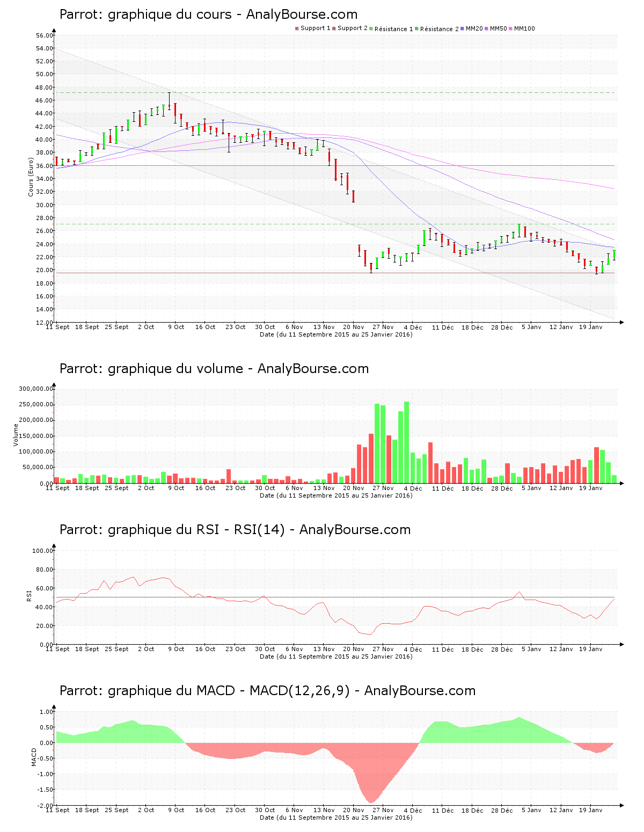Click the 'RSI' vertical axis label
This screenshot has width=644, height=832.
(30, 595)
